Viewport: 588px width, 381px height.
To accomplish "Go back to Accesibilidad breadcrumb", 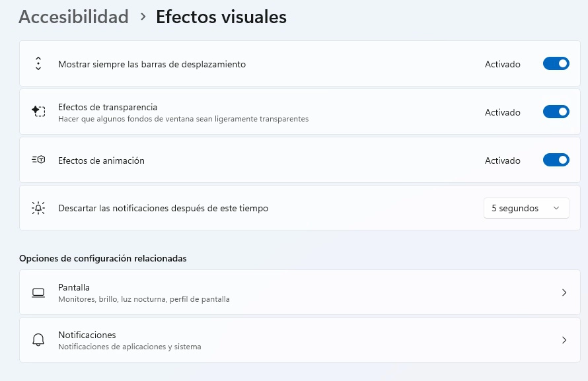I will [x=73, y=17].
